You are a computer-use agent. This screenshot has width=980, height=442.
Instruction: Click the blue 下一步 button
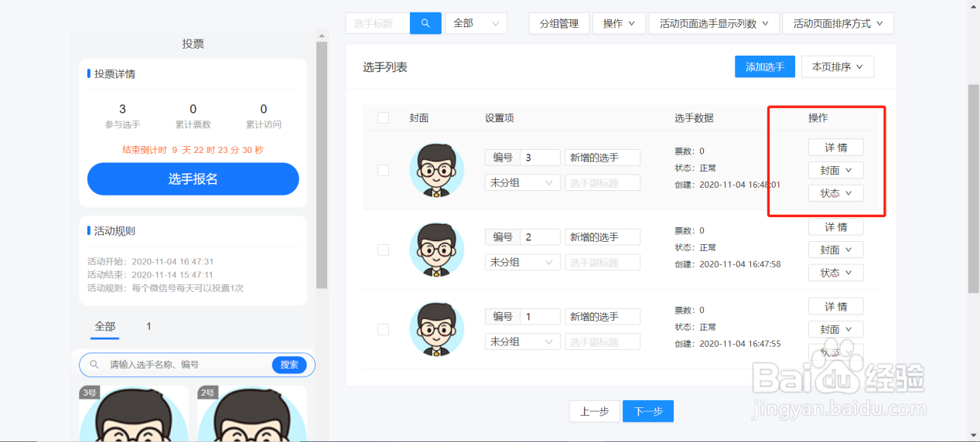click(x=648, y=411)
